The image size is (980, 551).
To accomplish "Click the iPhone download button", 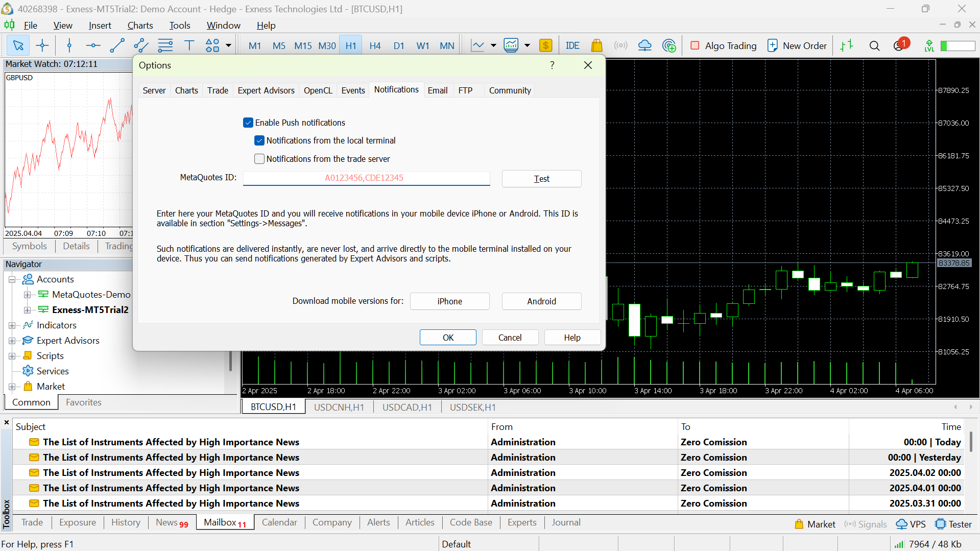I will tap(449, 301).
